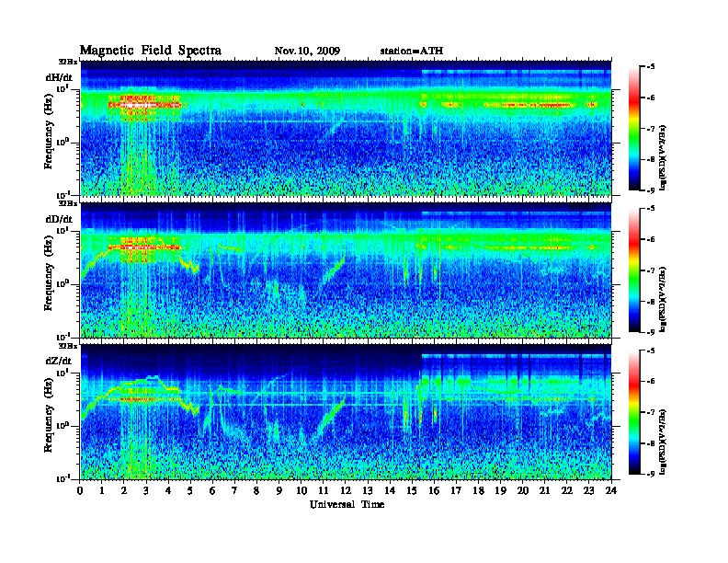Screen dimensions: 728x563
Task: Click hour tick label "4" on time axis
Action: coord(168,490)
